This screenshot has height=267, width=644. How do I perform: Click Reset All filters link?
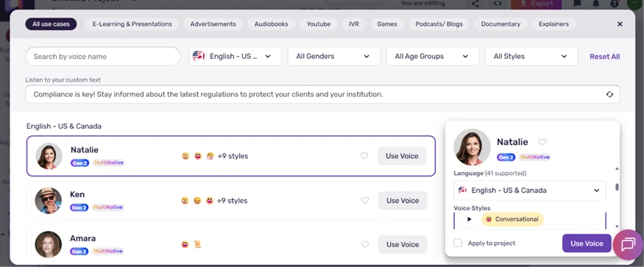pyautogui.click(x=604, y=57)
